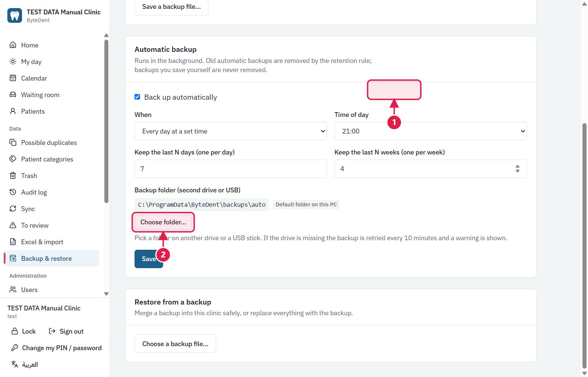Click the Keep last N days field
Screen dimensions: 588x377
(231, 169)
